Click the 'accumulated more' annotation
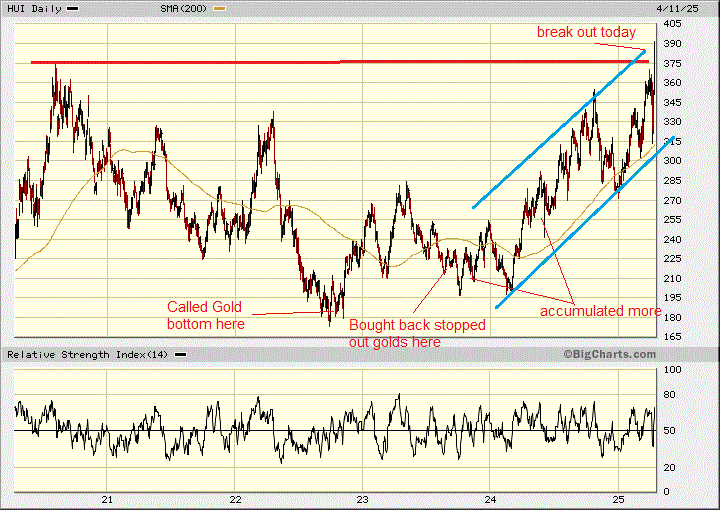Image resolution: width=720 pixels, height=510 pixels. pos(601,311)
